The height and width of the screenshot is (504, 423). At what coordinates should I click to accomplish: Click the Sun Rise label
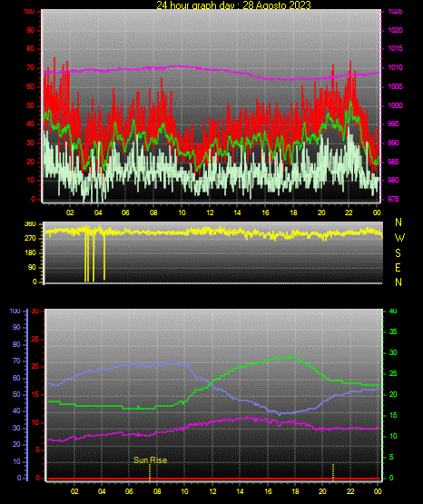[x=151, y=460]
